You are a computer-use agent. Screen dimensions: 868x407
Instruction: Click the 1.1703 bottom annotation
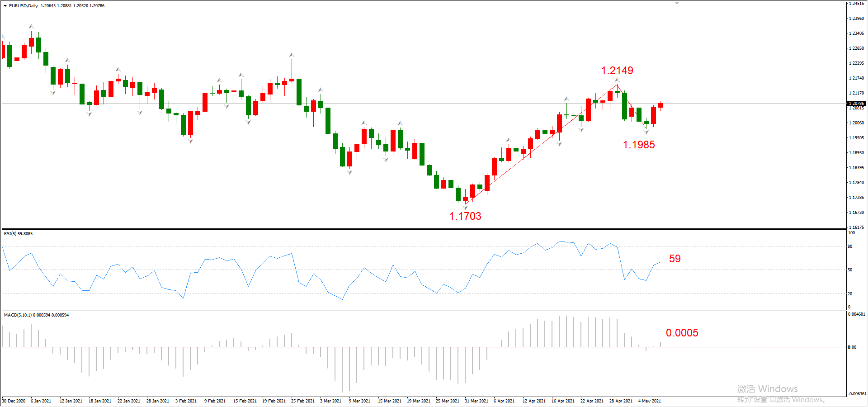coord(465,216)
